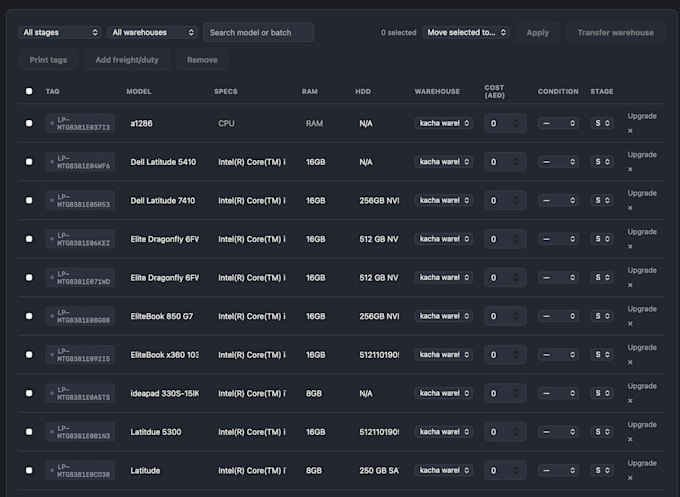The width and height of the screenshot is (680, 497).
Task: Open stage dropdown for Latitdue 5300 row
Action: [602, 432]
